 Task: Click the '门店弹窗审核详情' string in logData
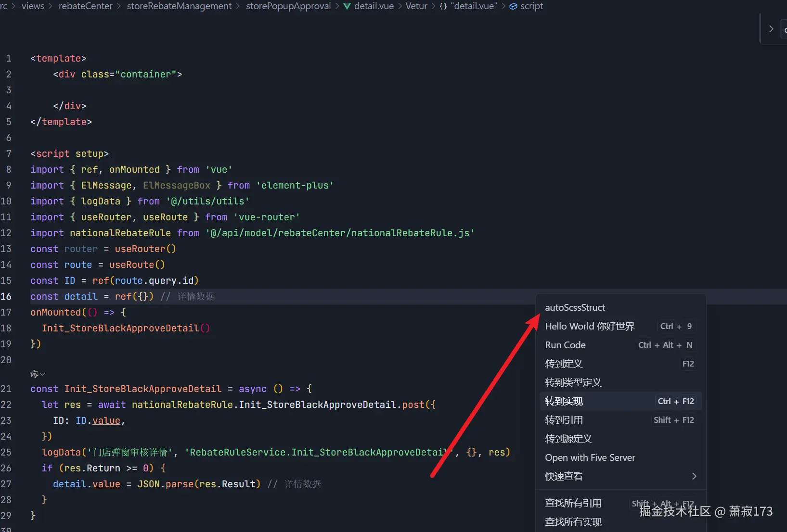coord(129,452)
